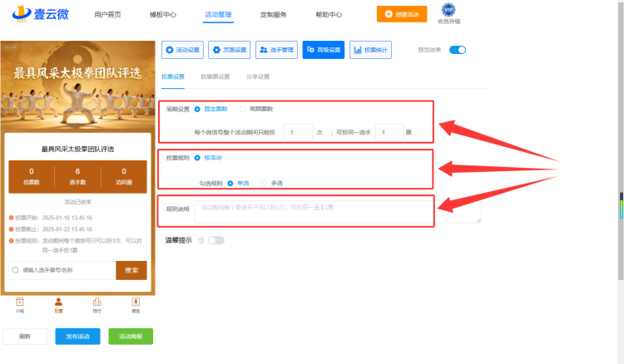Select the 周期票数 radio option
The width and height of the screenshot is (624, 364).
click(242, 109)
